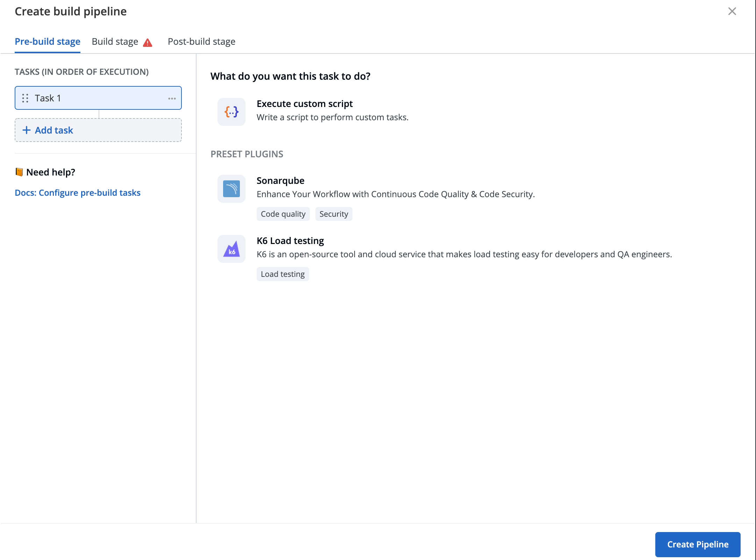756x560 pixels.
Task: Select the Pre-build stage tab
Action: (x=48, y=42)
